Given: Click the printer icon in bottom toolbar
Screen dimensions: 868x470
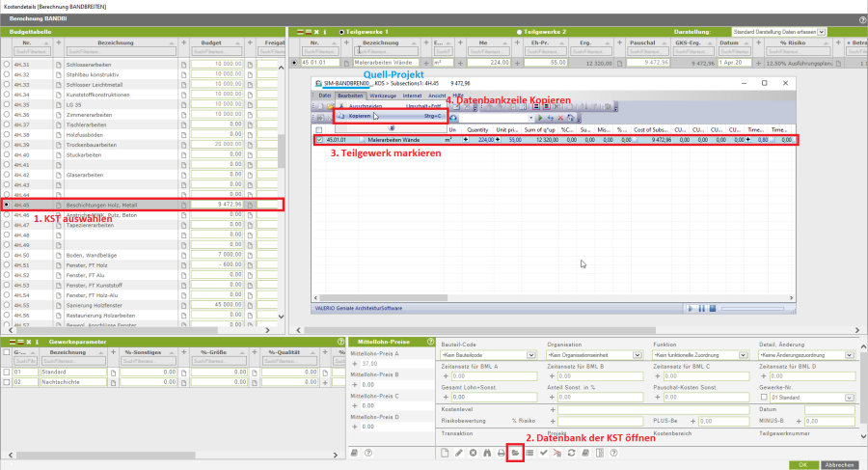Looking at the screenshot, I should (x=502, y=452).
